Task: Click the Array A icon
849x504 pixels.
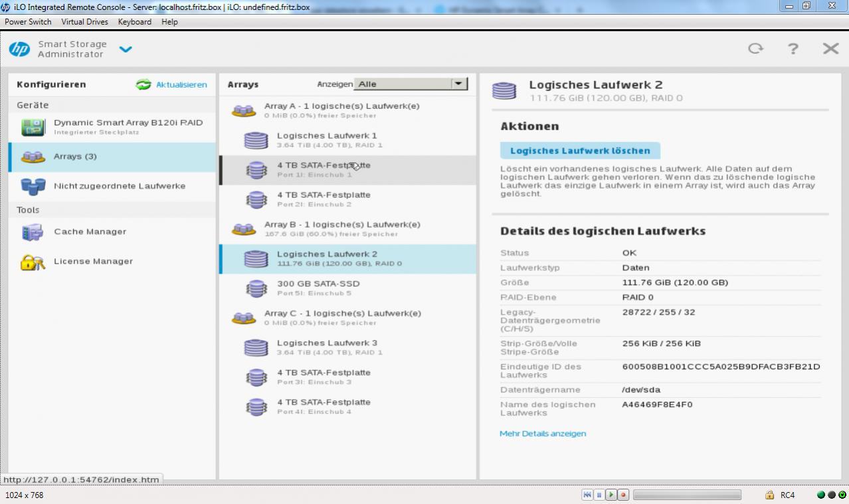Action: click(243, 110)
